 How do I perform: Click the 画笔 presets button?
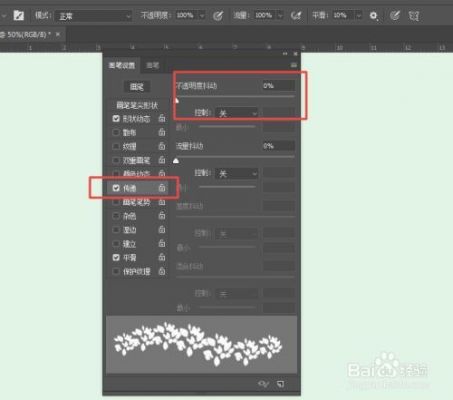click(137, 87)
